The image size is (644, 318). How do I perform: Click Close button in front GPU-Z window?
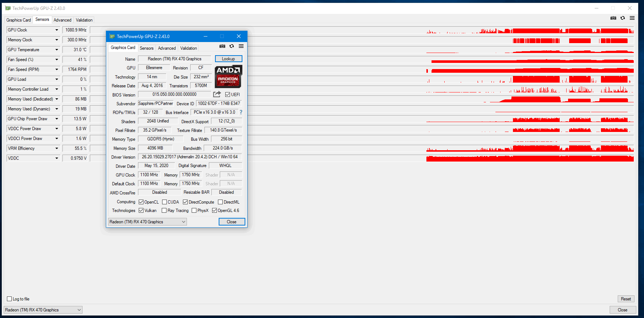pyautogui.click(x=231, y=222)
